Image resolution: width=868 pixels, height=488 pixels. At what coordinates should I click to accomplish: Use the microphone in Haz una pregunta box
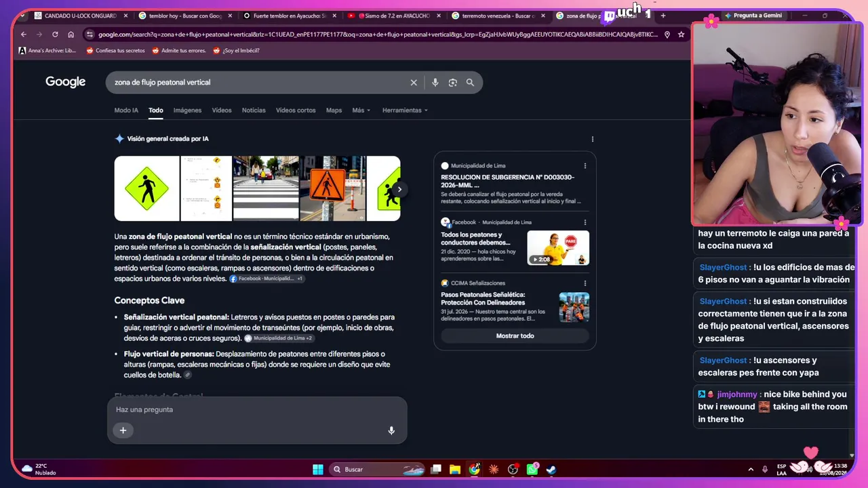point(391,430)
